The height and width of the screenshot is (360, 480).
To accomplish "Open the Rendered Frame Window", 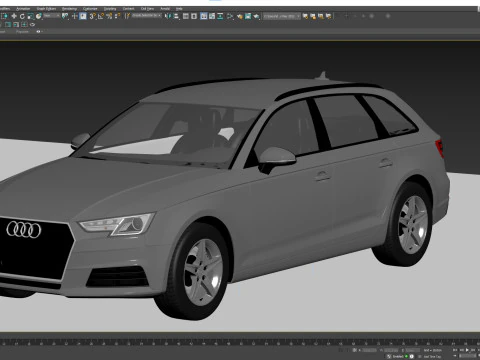I will click(248, 16).
